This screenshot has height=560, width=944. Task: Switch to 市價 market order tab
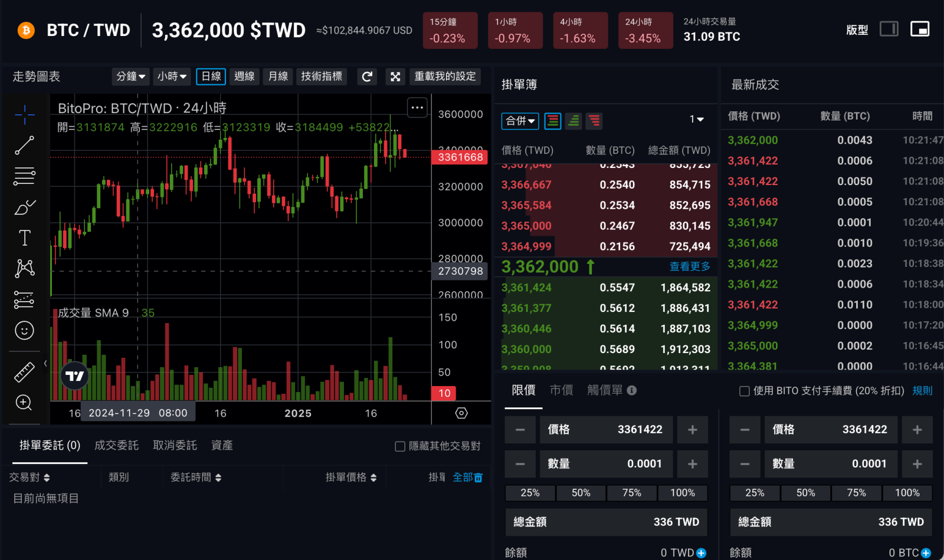(x=562, y=390)
